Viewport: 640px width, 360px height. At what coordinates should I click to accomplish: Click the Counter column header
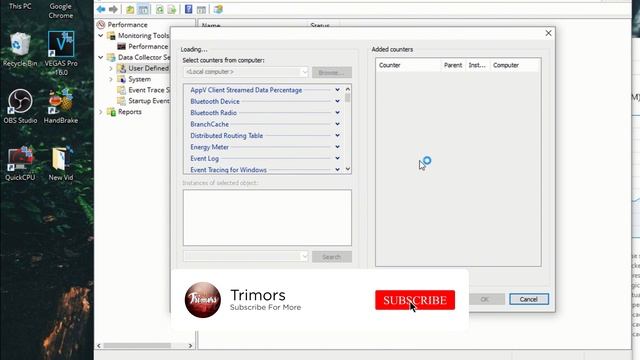click(409, 65)
